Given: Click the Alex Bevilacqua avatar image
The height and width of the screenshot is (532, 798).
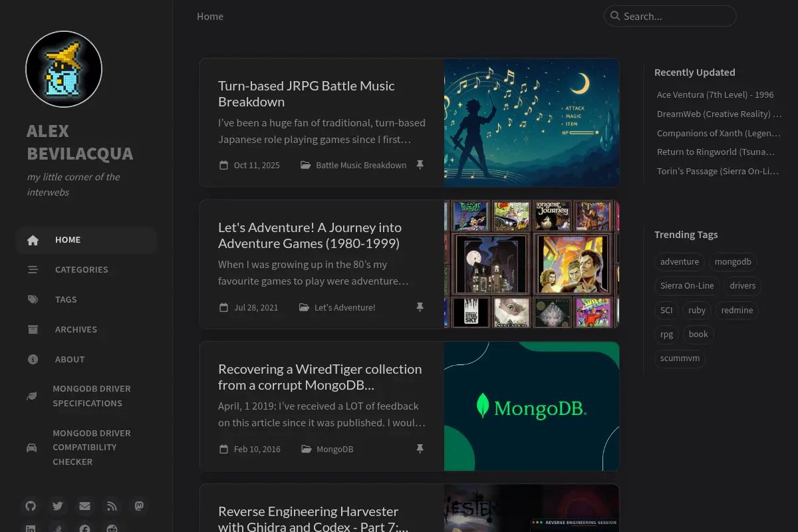Looking at the screenshot, I should [x=64, y=69].
